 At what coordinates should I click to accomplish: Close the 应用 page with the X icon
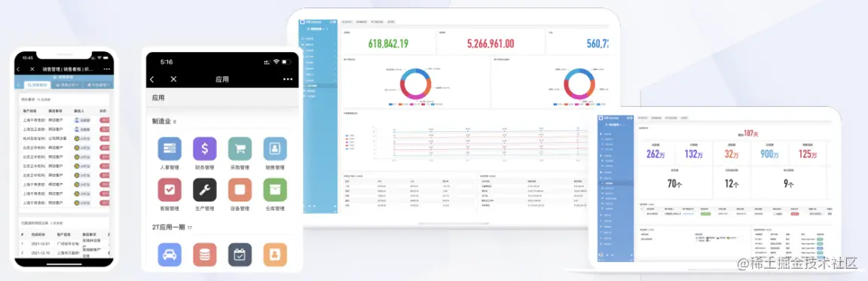(173, 79)
